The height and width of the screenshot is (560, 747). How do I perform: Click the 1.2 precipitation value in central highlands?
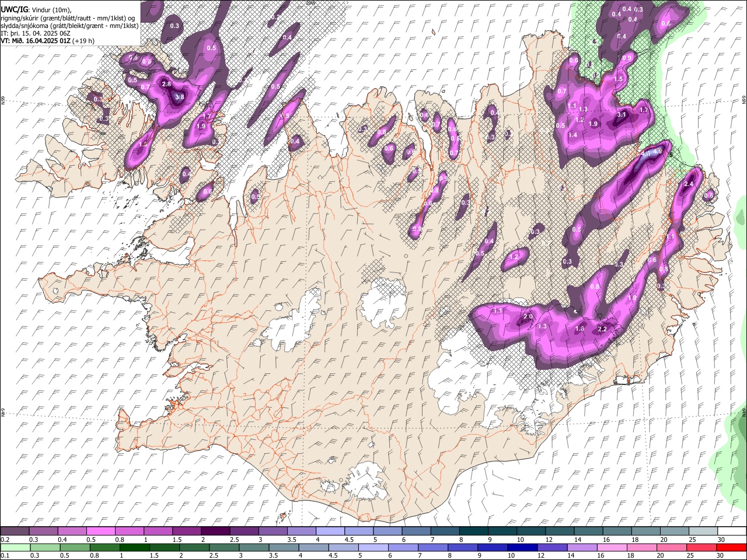point(514,257)
